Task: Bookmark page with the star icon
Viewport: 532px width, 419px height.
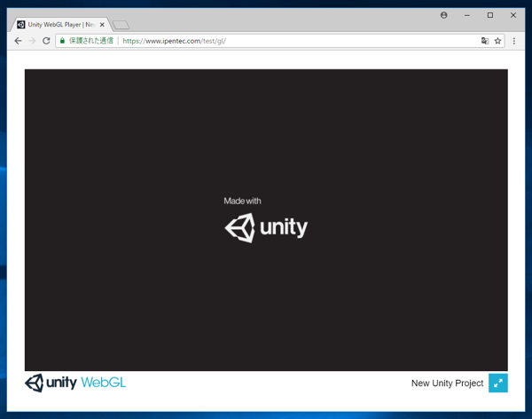Action: tap(497, 41)
